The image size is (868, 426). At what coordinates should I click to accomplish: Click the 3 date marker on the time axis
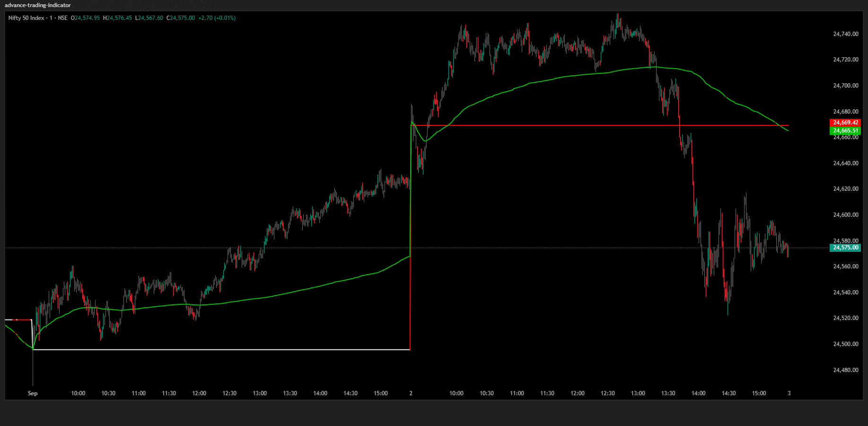pos(788,393)
